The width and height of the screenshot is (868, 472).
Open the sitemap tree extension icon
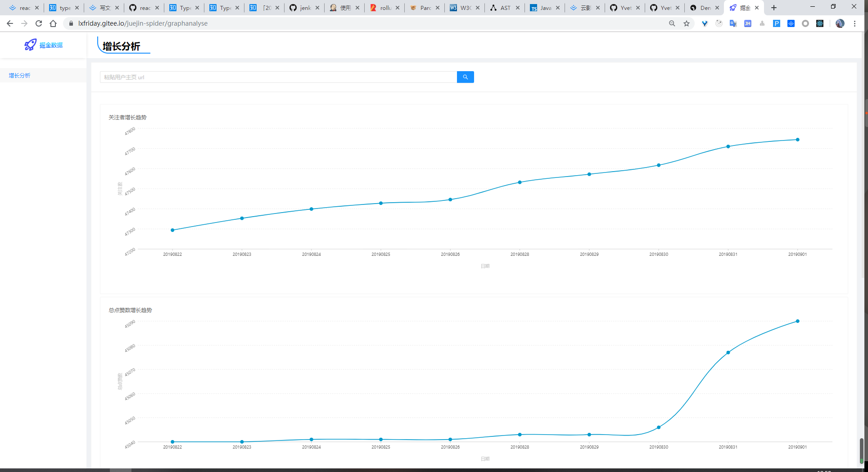(762, 23)
